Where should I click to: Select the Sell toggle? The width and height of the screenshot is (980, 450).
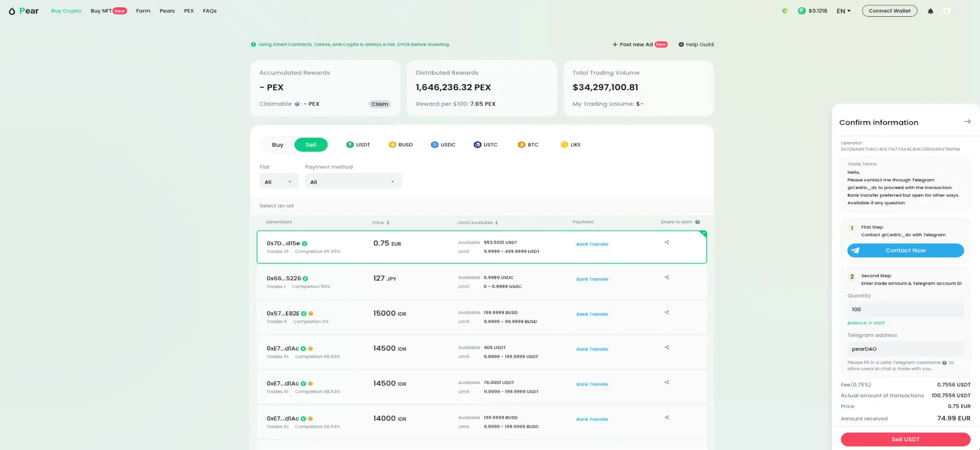point(311,145)
